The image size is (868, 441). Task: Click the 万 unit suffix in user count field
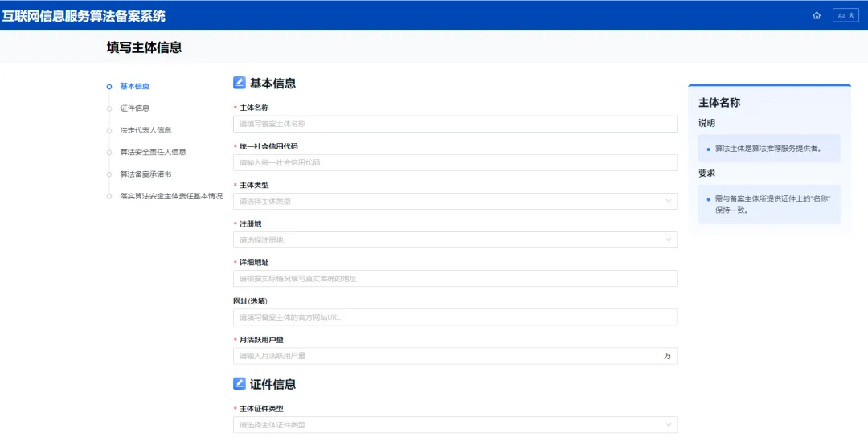pyautogui.click(x=668, y=356)
